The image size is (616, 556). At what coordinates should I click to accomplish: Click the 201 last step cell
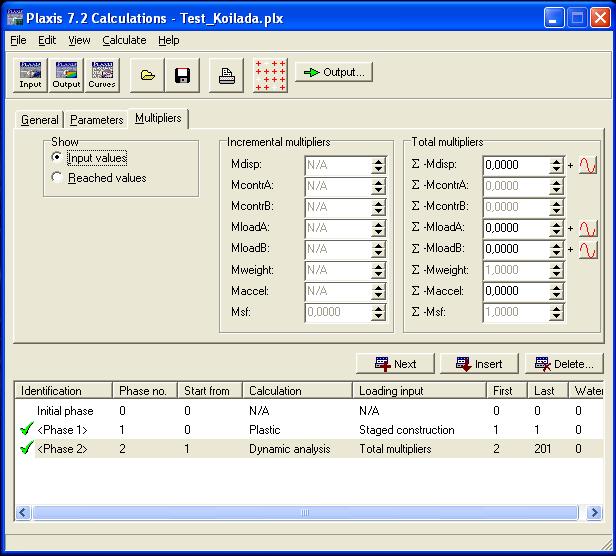[x=543, y=449]
